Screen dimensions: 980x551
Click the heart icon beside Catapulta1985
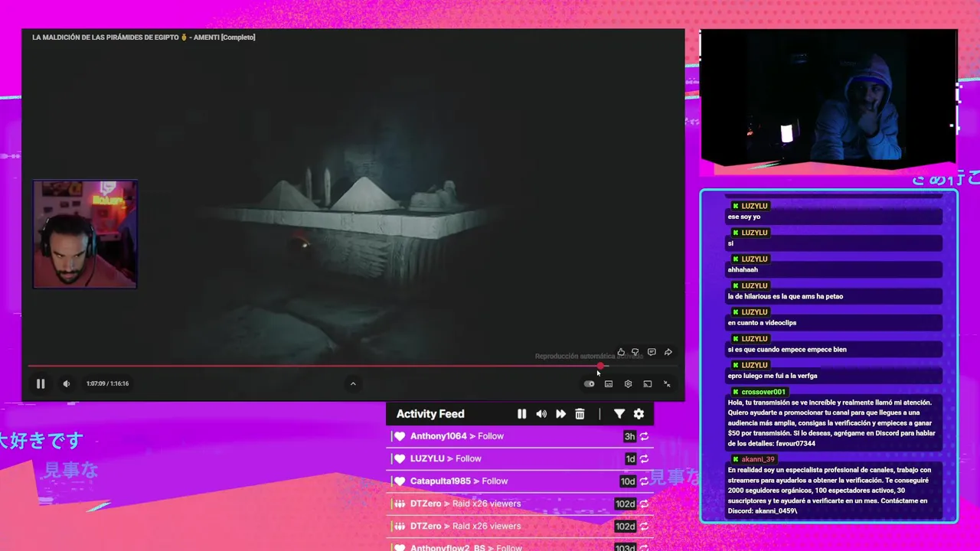click(x=399, y=481)
